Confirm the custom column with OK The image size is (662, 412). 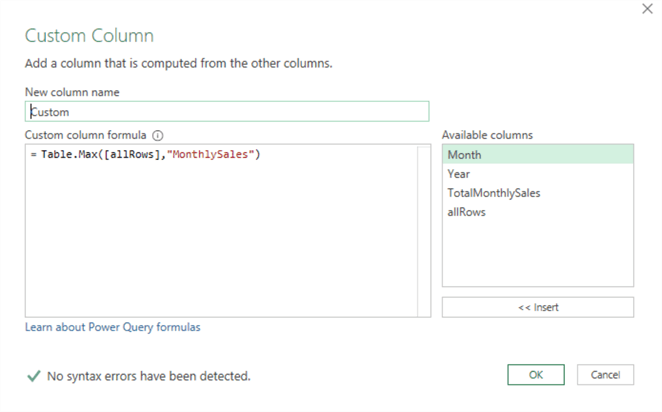(x=537, y=374)
